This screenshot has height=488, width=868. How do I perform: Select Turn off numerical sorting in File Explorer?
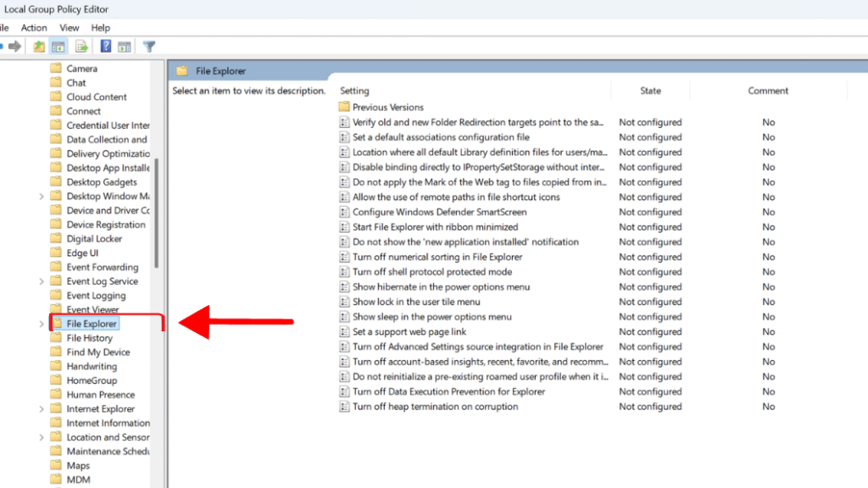[437, 257]
